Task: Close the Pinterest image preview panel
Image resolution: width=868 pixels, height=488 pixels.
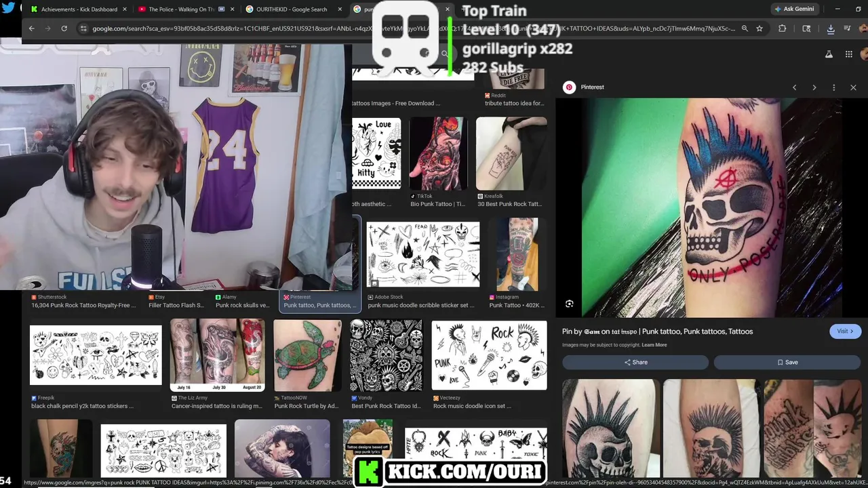Action: click(x=853, y=87)
